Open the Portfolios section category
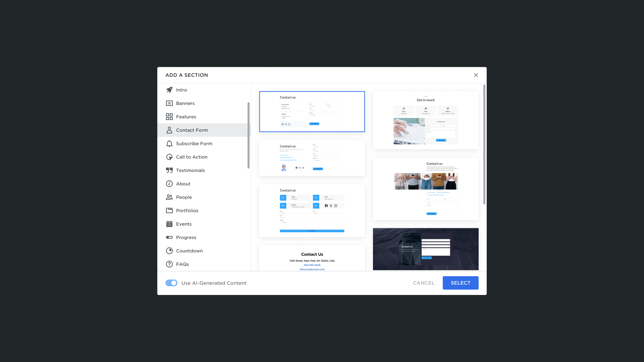The height and width of the screenshot is (362, 644). [x=187, y=210]
